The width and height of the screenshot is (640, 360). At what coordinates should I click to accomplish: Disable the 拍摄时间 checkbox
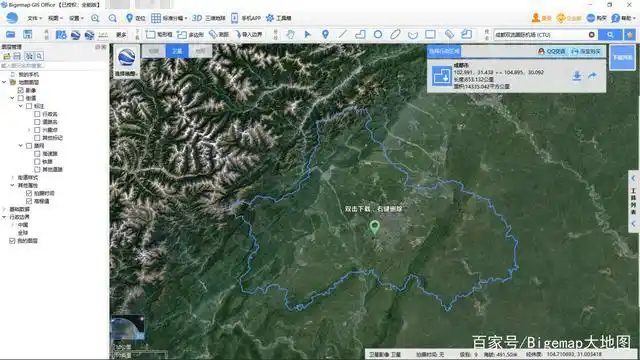click(29, 193)
